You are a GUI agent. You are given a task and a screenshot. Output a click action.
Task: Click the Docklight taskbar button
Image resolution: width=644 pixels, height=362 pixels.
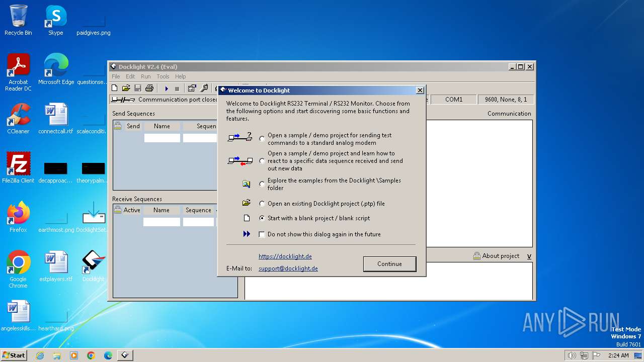coord(125,355)
